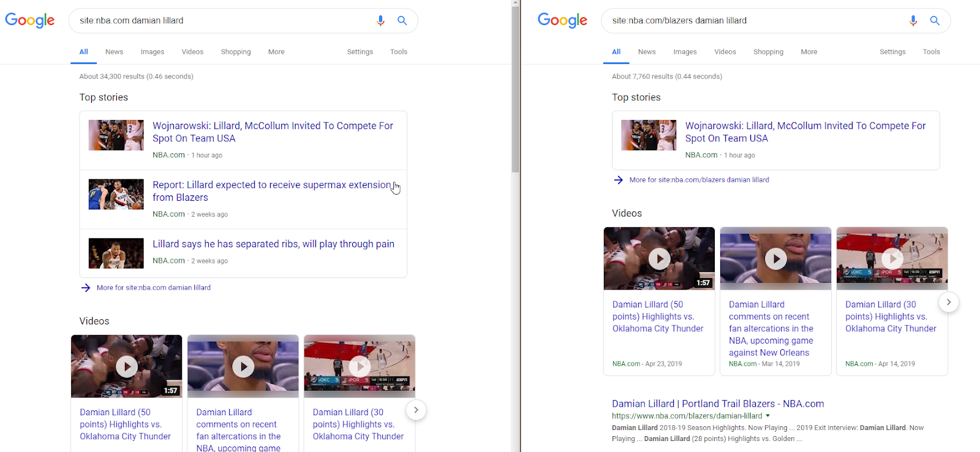
Task: Click 'NBA.com - Apr 14, 2019' in the right window
Action: point(880,364)
